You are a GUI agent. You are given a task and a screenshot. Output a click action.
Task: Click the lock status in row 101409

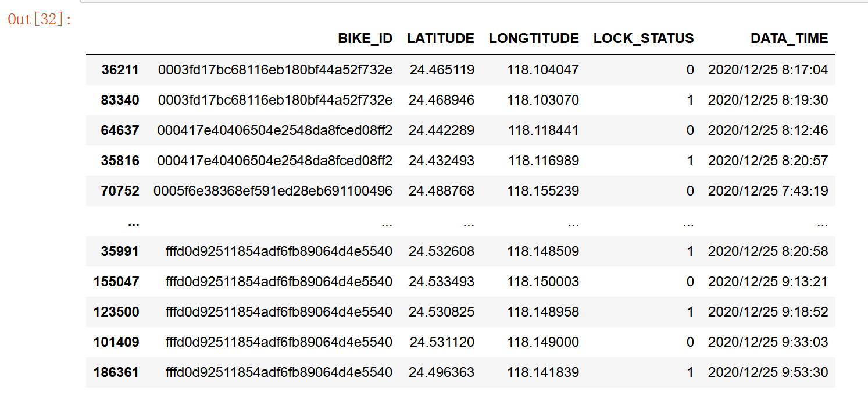(690, 342)
